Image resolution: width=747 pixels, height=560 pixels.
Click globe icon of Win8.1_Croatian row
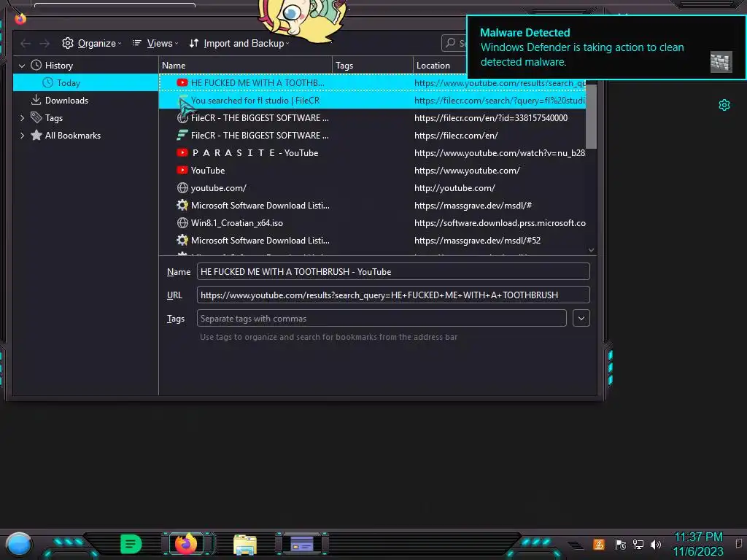tap(182, 223)
